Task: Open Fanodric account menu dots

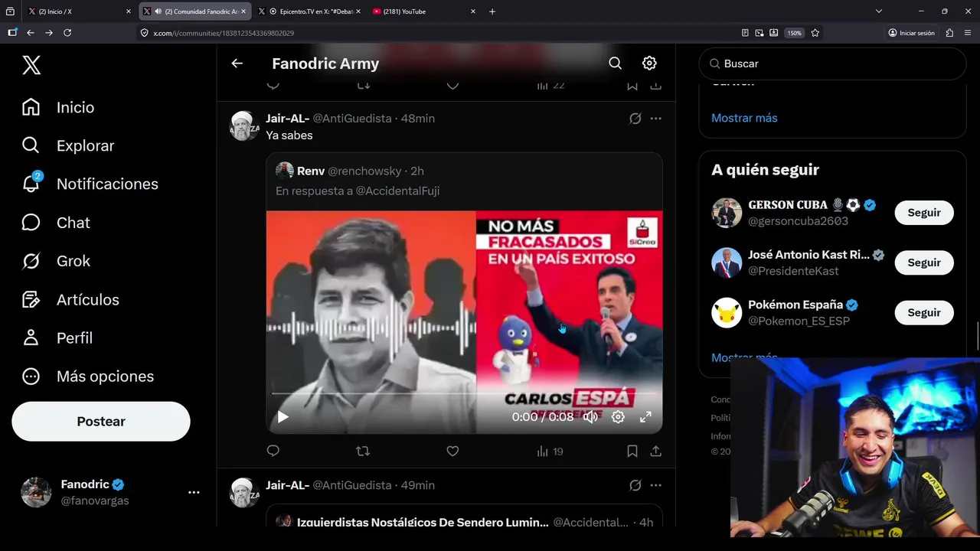Action: pos(194,493)
